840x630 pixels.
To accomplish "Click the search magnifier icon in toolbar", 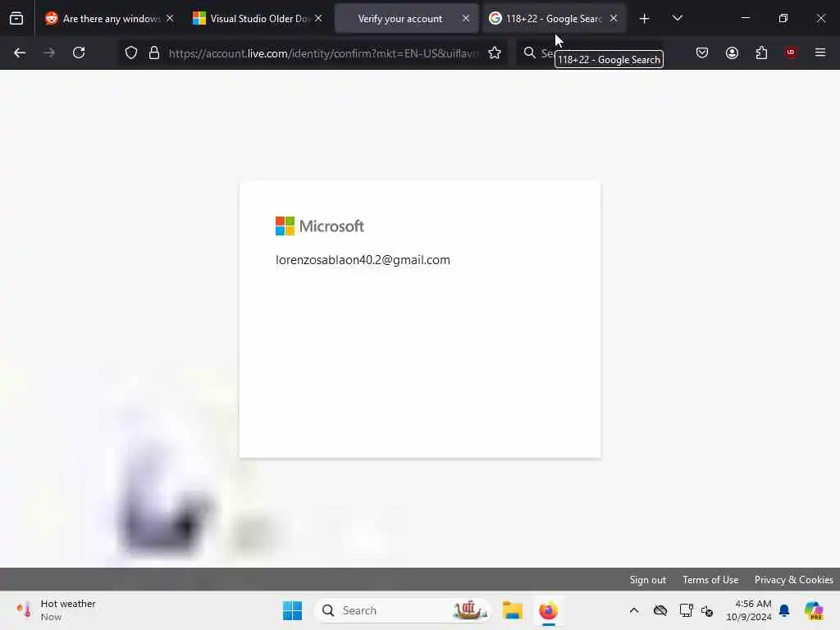I will (x=529, y=52).
